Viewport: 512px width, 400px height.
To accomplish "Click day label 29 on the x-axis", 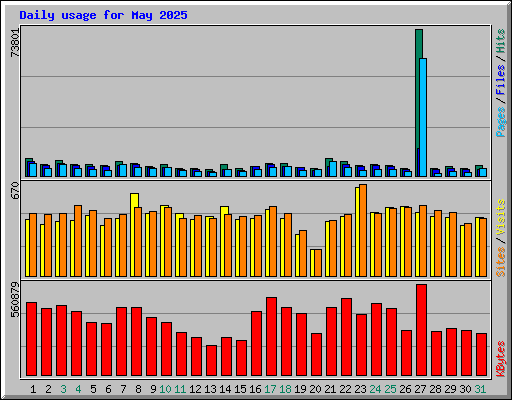I will pyautogui.click(x=450, y=389).
